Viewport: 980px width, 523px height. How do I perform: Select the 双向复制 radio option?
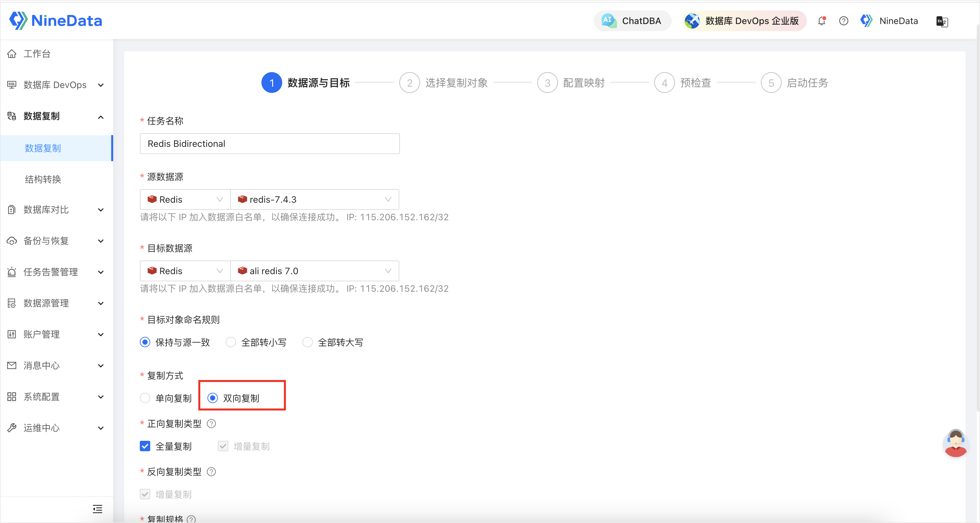(213, 398)
